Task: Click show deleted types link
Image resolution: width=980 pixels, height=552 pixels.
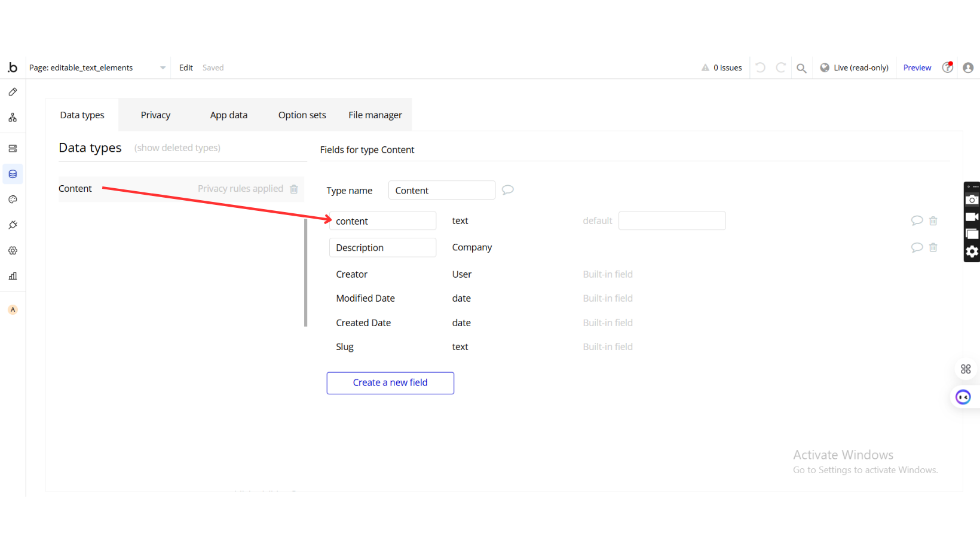Action: [177, 148]
